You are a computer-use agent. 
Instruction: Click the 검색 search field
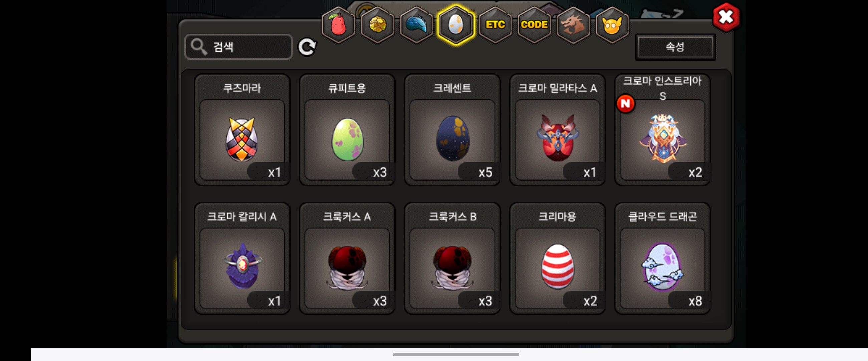239,47
